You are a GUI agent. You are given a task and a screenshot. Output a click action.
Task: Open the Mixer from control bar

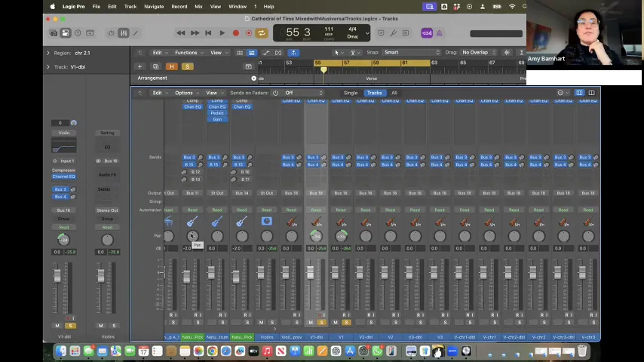point(124,33)
